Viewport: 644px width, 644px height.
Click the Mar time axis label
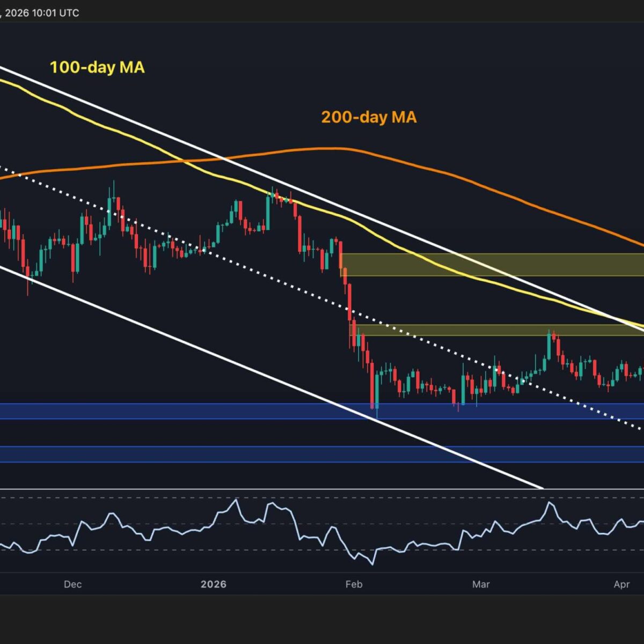[x=481, y=584]
